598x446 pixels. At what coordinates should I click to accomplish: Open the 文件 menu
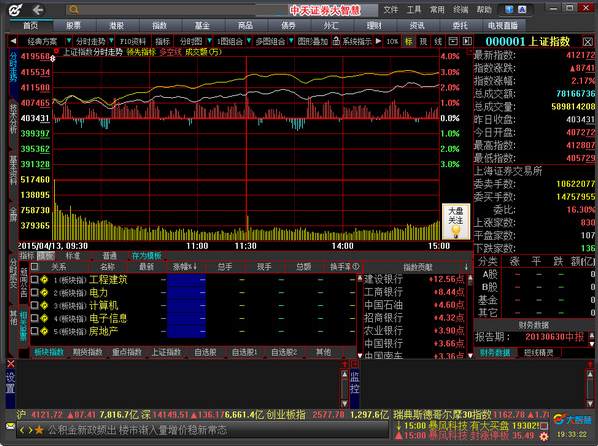pyautogui.click(x=391, y=10)
